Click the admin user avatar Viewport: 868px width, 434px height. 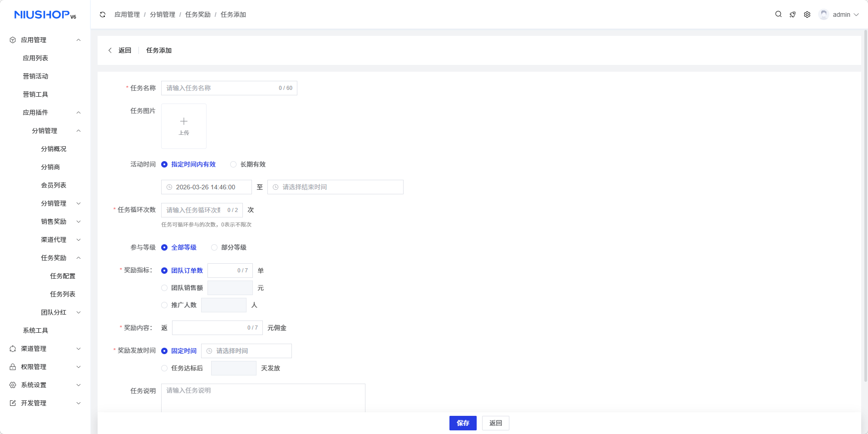point(824,15)
